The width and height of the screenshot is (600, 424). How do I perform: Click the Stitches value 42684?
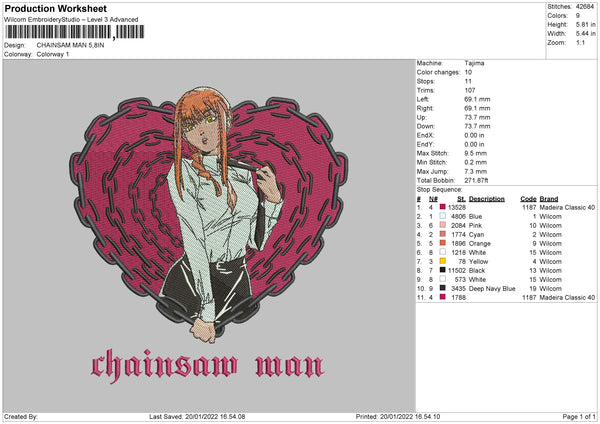(x=585, y=7)
